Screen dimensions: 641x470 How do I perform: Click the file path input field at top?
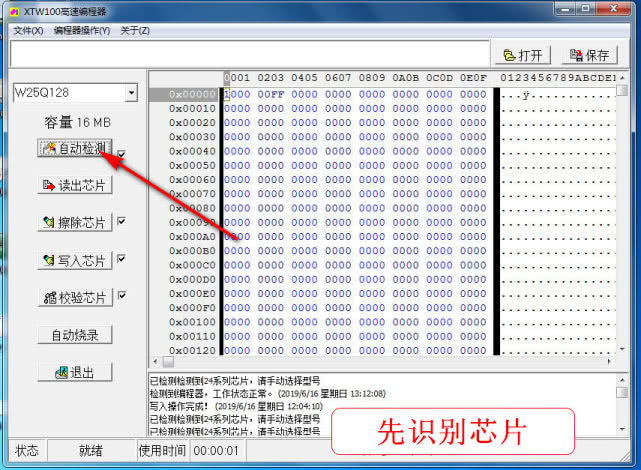(x=250, y=54)
